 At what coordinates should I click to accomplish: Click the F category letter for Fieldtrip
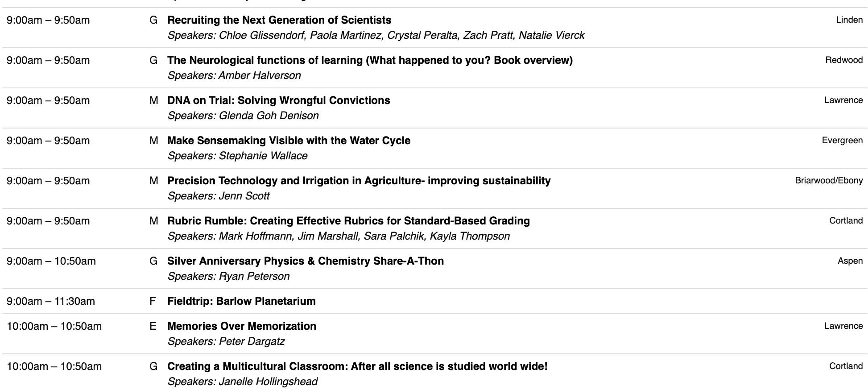[153, 301]
